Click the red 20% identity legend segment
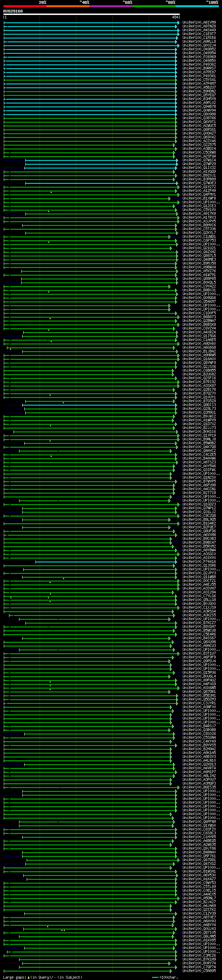The image size is (222, 980). click(25, 6)
